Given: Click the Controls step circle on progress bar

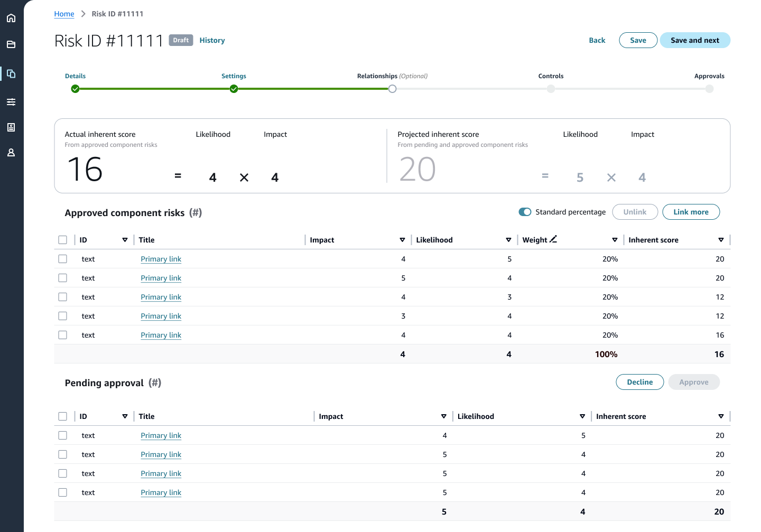Looking at the screenshot, I should click(x=551, y=89).
